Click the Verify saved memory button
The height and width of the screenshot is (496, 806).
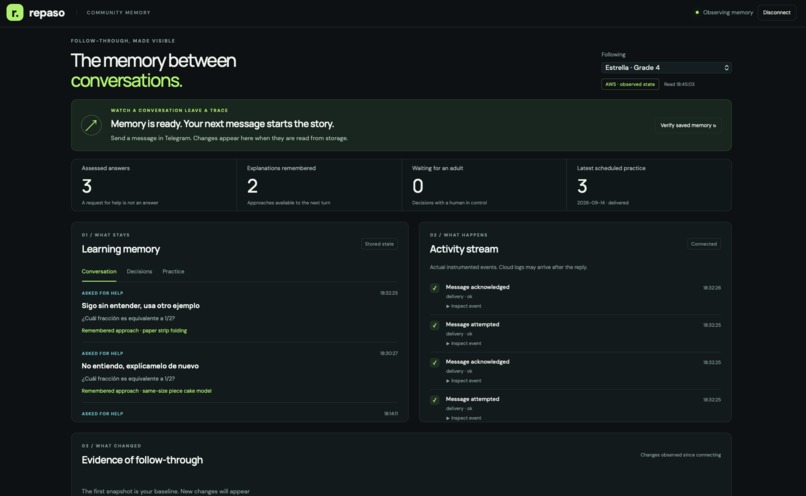click(x=688, y=125)
